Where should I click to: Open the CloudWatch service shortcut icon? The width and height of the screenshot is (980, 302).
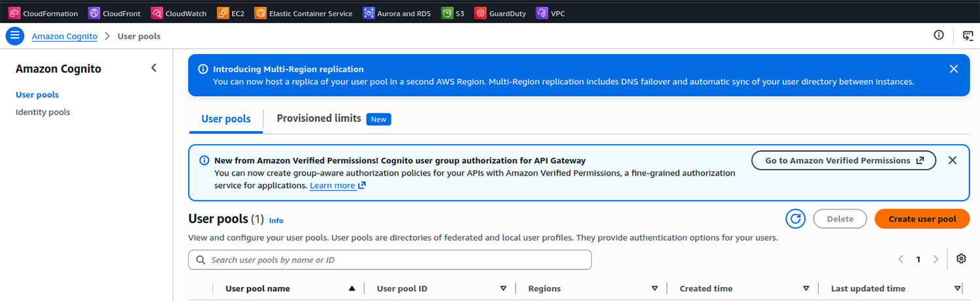(x=157, y=13)
